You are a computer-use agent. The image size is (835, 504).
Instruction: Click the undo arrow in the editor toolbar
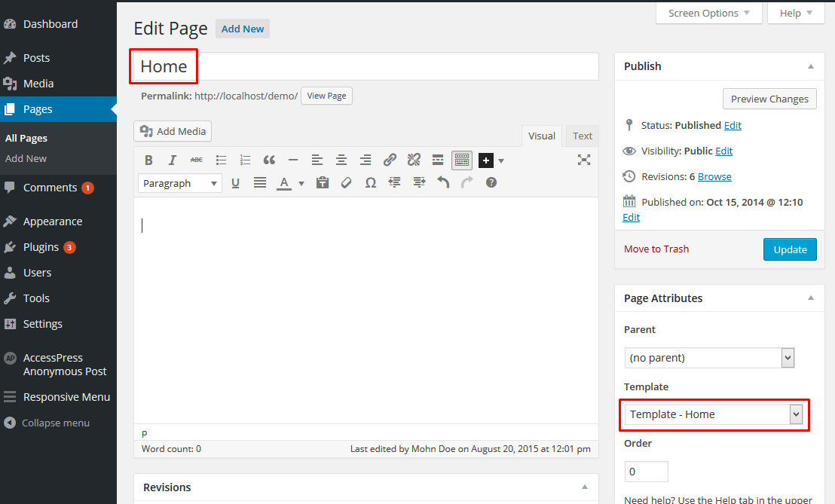point(443,182)
